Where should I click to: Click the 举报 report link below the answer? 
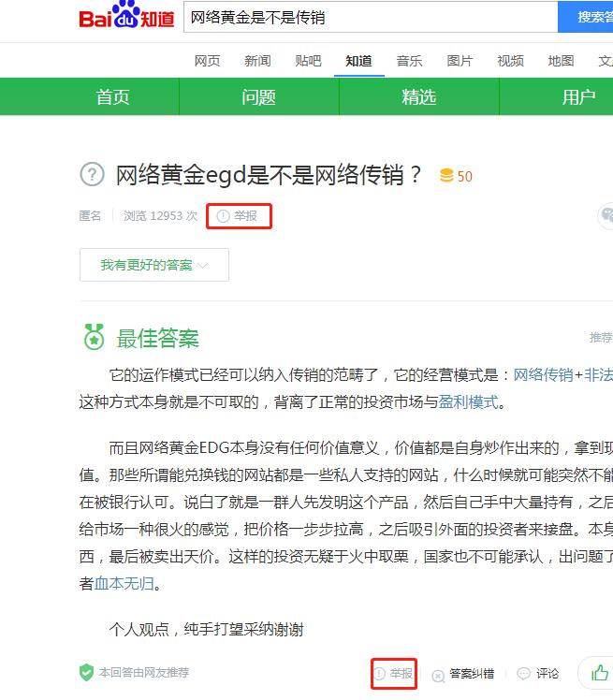393,673
